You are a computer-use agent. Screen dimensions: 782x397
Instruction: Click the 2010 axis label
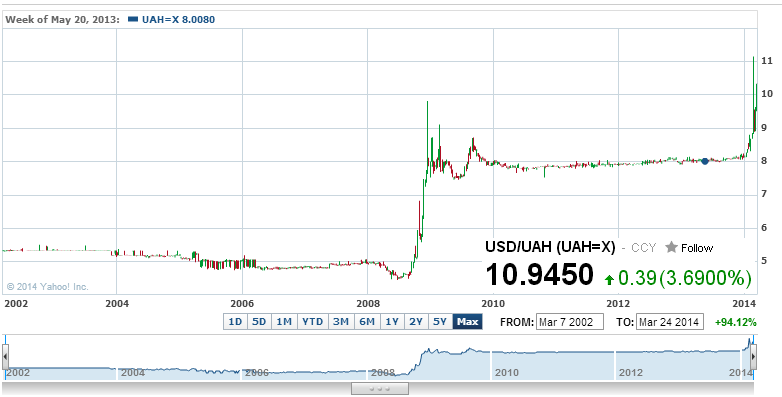tap(493, 304)
